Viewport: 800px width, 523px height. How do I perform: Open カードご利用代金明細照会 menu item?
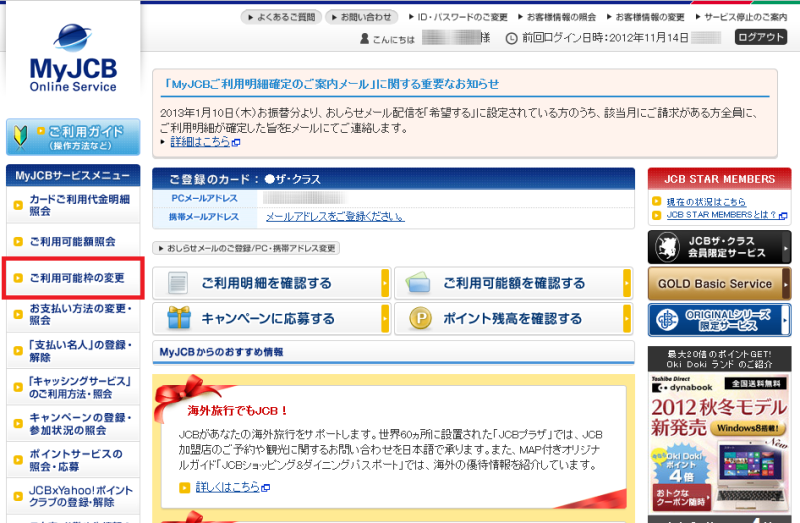click(73, 205)
